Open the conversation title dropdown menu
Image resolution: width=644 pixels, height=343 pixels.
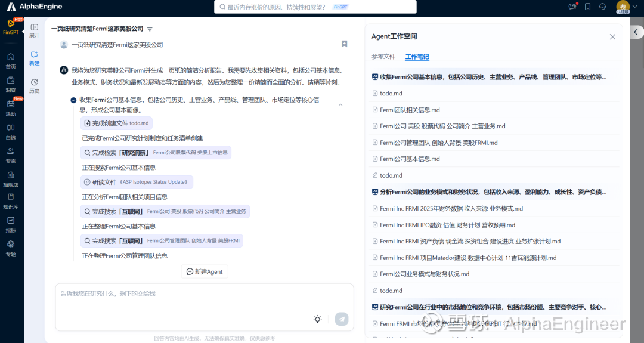pos(150,29)
